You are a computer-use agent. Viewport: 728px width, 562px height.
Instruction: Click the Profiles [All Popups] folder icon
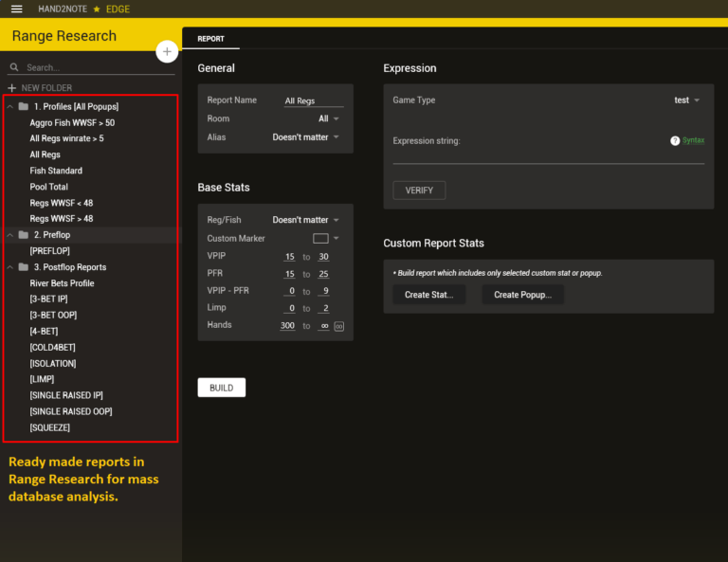click(x=24, y=107)
